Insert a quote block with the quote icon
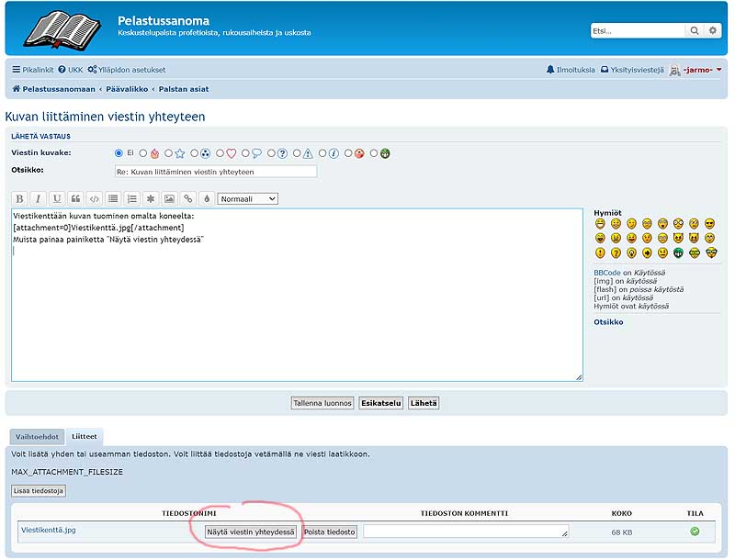The image size is (735, 560). click(x=75, y=198)
